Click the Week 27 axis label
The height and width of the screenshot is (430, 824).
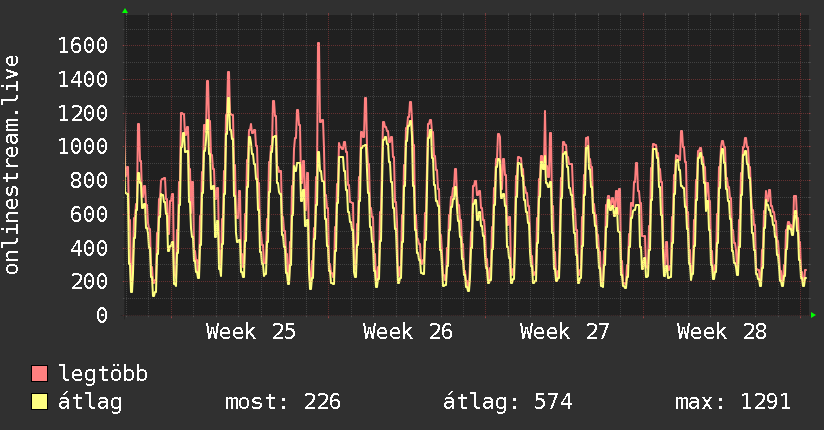pos(564,332)
